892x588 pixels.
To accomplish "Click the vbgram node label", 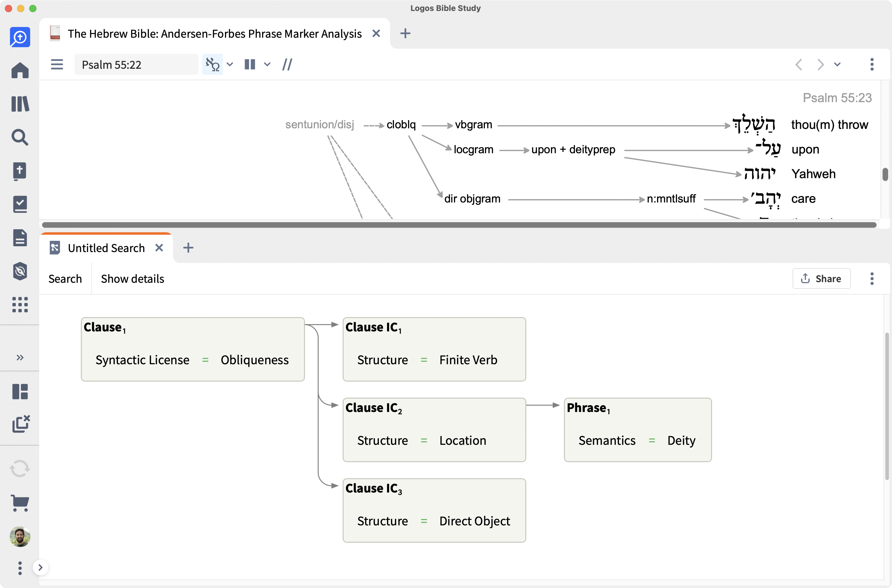I will (474, 124).
